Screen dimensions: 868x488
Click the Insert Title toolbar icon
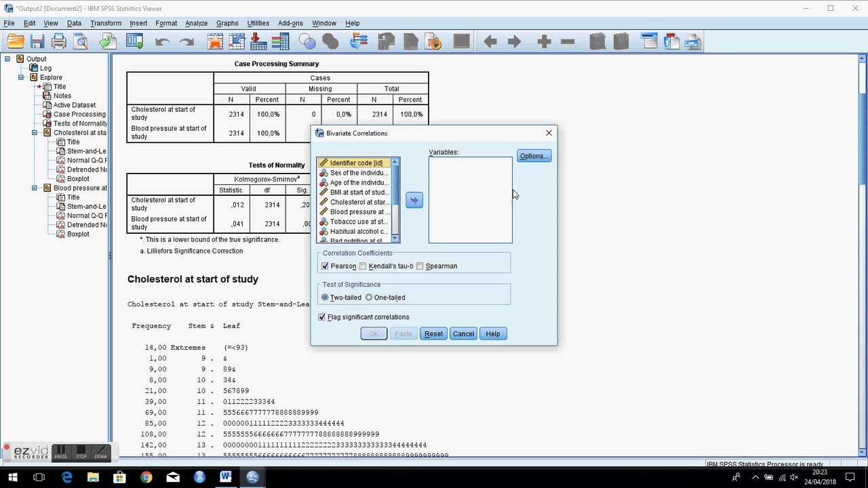pyautogui.click(x=671, y=42)
